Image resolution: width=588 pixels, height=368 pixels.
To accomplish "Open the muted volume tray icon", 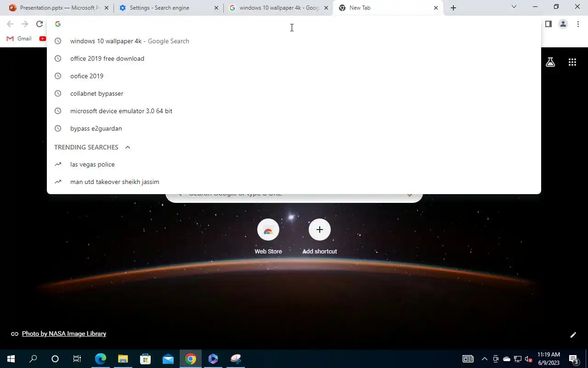I will 529,359.
